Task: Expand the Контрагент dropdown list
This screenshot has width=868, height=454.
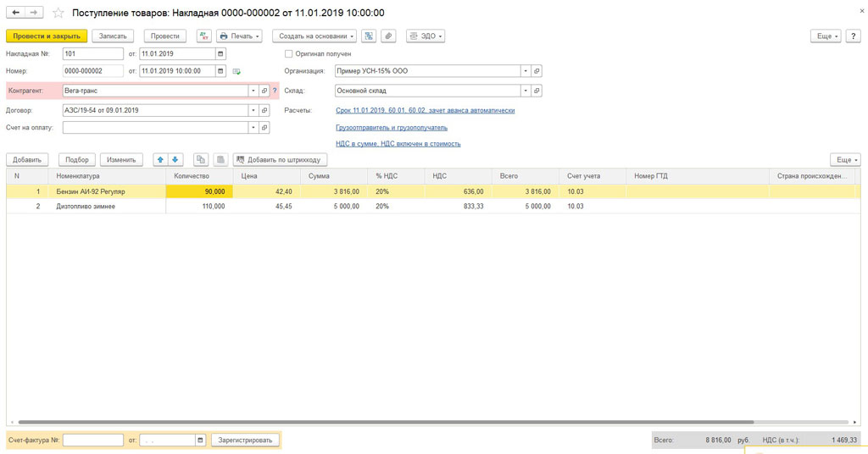Action: coord(253,91)
